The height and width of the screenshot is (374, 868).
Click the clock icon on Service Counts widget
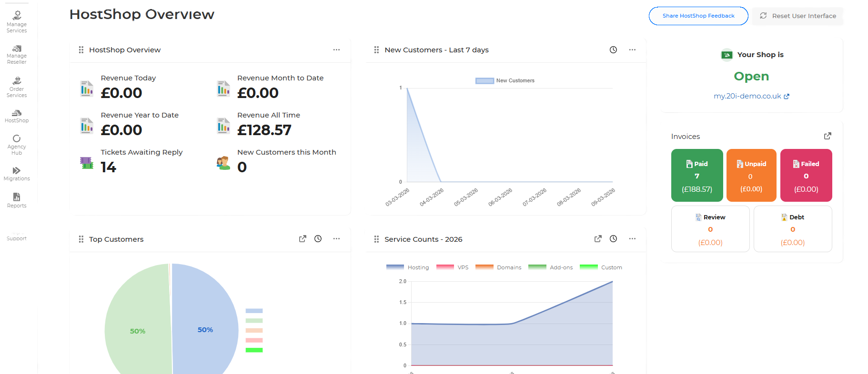click(613, 239)
